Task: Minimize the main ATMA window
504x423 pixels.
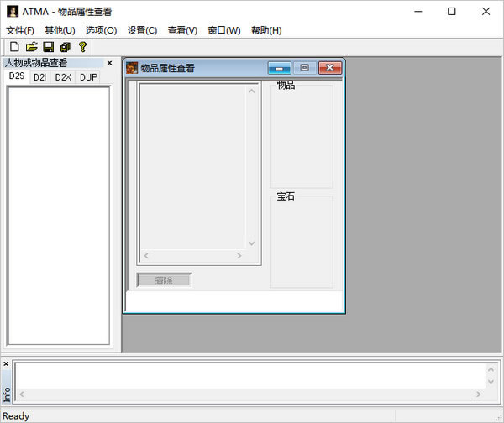Action: pos(418,12)
